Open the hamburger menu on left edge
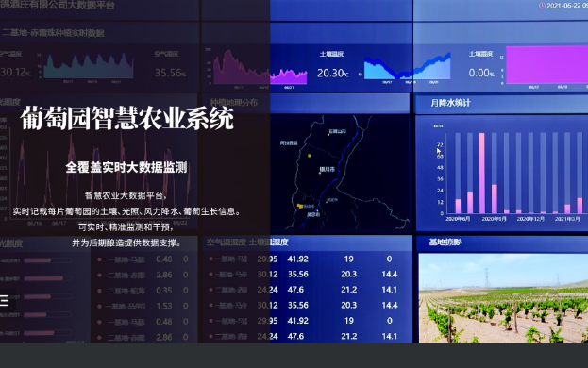 (4, 301)
